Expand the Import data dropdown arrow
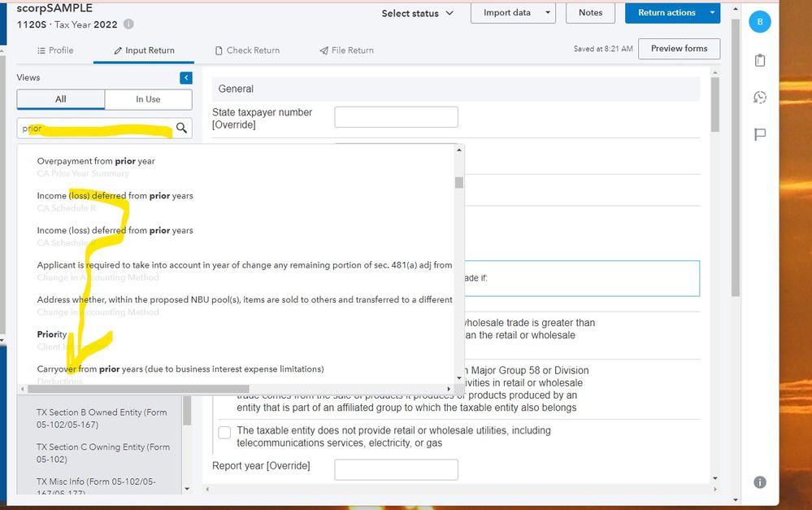Screen dimensions: 812x510 548,13
